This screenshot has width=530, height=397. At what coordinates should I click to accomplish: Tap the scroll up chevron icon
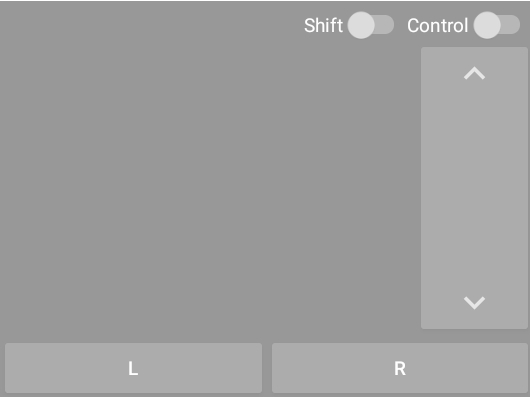474,73
